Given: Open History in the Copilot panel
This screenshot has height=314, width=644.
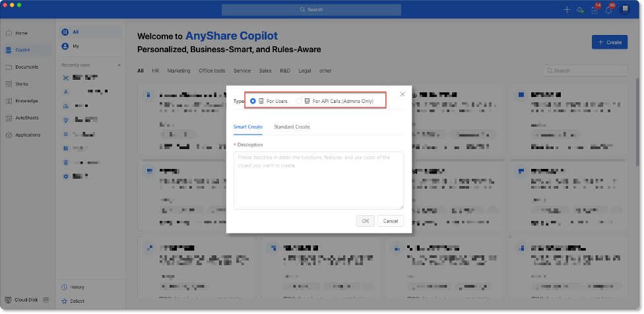Looking at the screenshot, I should click(x=77, y=287).
